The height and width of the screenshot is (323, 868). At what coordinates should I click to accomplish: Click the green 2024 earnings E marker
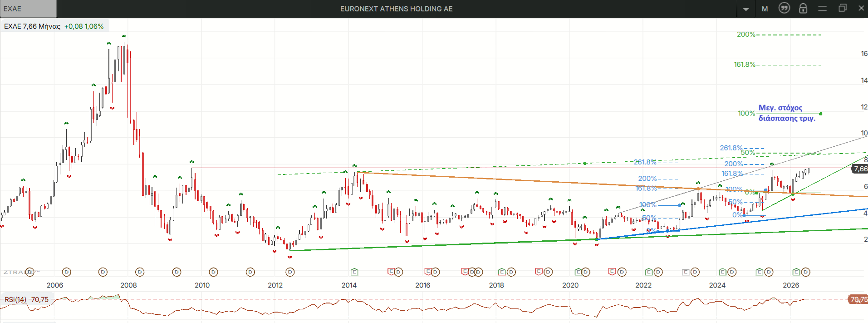coord(722,272)
